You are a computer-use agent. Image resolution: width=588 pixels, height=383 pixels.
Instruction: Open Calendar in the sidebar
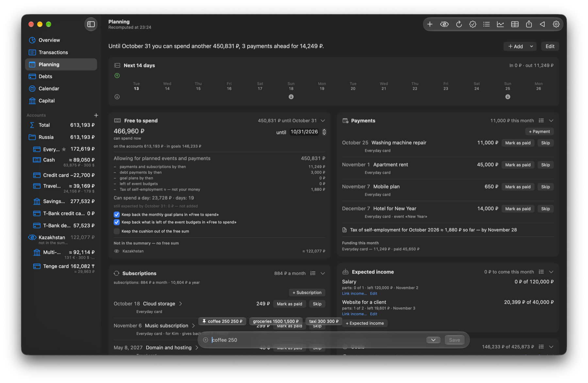[x=61, y=88]
